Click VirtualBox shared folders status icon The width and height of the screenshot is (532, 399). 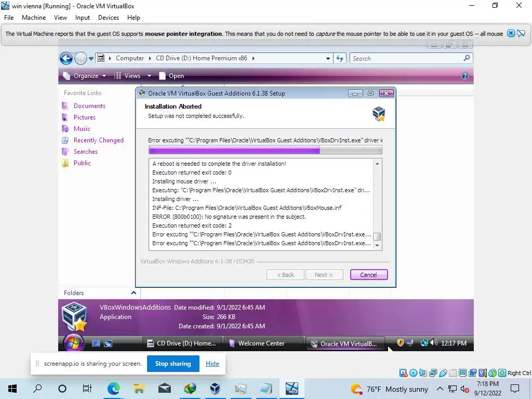click(x=453, y=373)
